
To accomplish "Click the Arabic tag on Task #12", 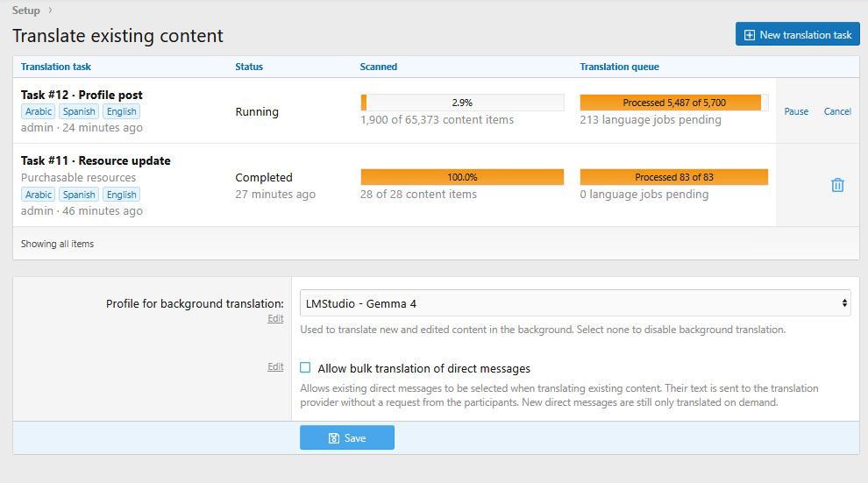I will point(39,111).
